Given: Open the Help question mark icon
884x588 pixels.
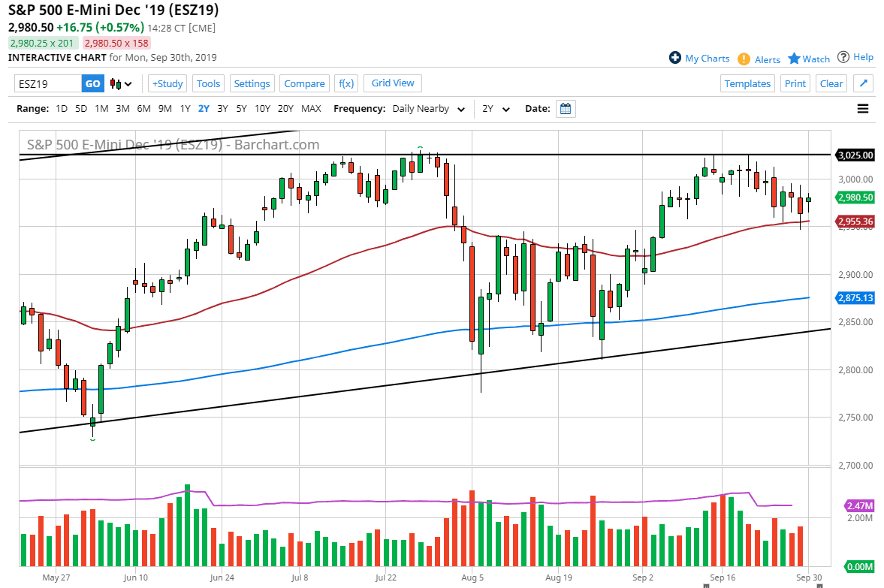Looking at the screenshot, I should coord(843,57).
